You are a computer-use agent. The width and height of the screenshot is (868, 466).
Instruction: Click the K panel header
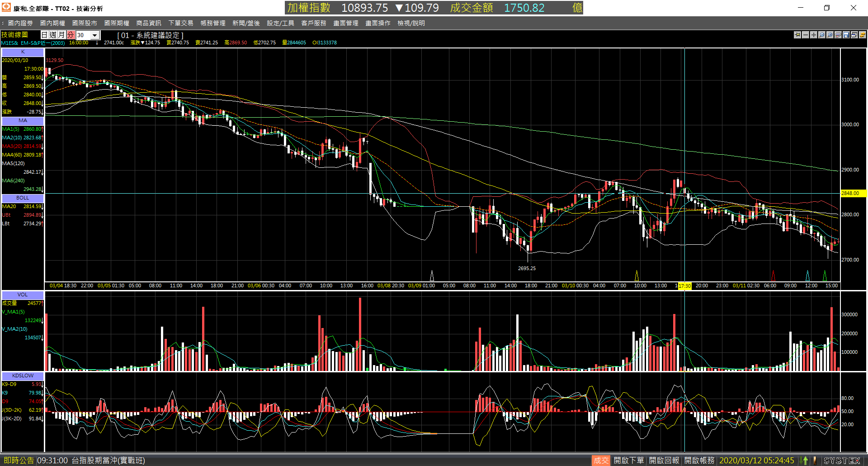(23, 52)
